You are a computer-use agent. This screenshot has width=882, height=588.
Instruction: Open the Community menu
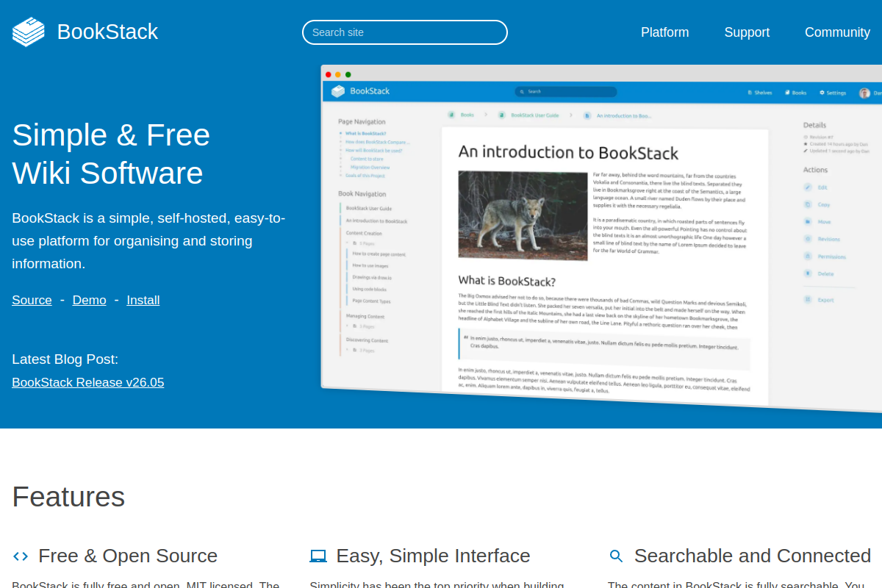coord(837,32)
